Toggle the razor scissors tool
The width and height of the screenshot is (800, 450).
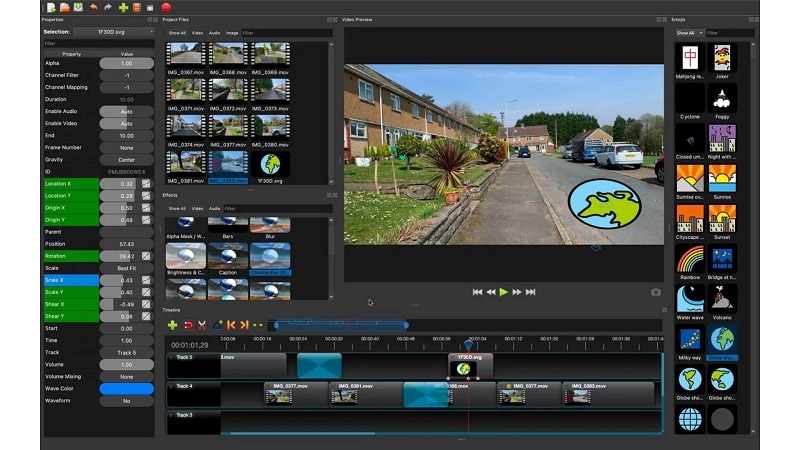click(202, 325)
